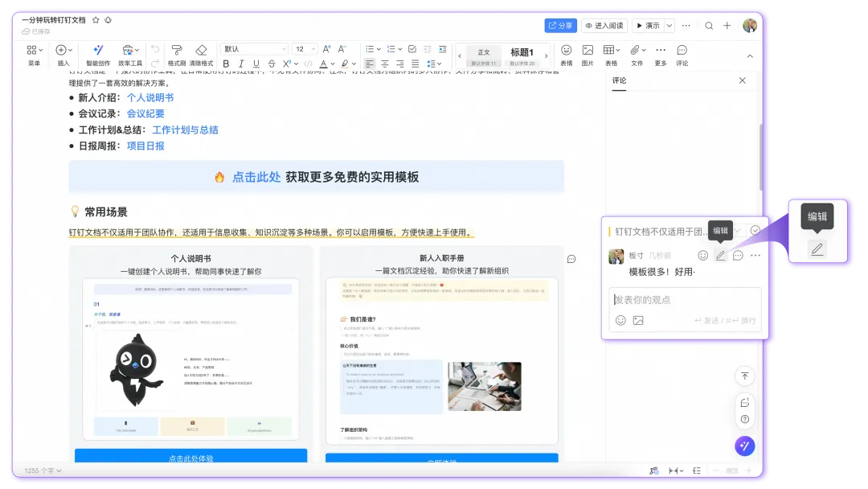Open the line spacing dropdown
Image resolution: width=868 pixels, height=489 pixels.
click(x=435, y=64)
